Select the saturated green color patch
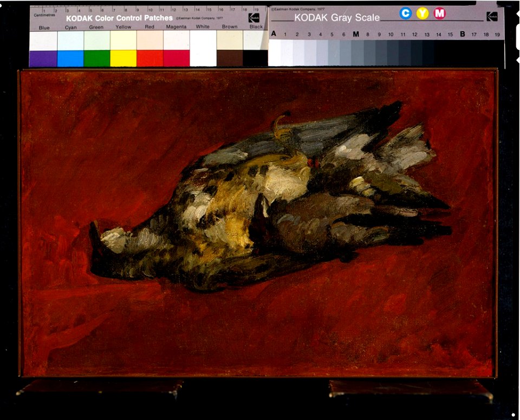520x420 pixels. tap(97, 58)
